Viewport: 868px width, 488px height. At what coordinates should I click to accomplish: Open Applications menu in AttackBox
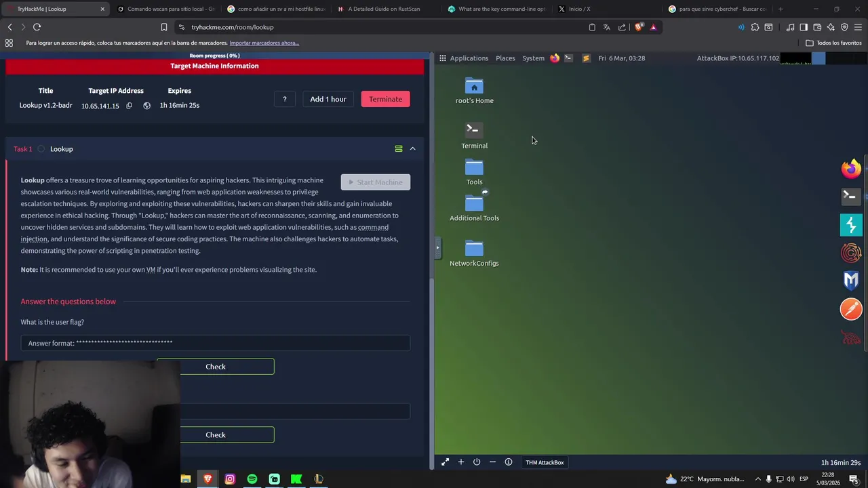coord(469,58)
